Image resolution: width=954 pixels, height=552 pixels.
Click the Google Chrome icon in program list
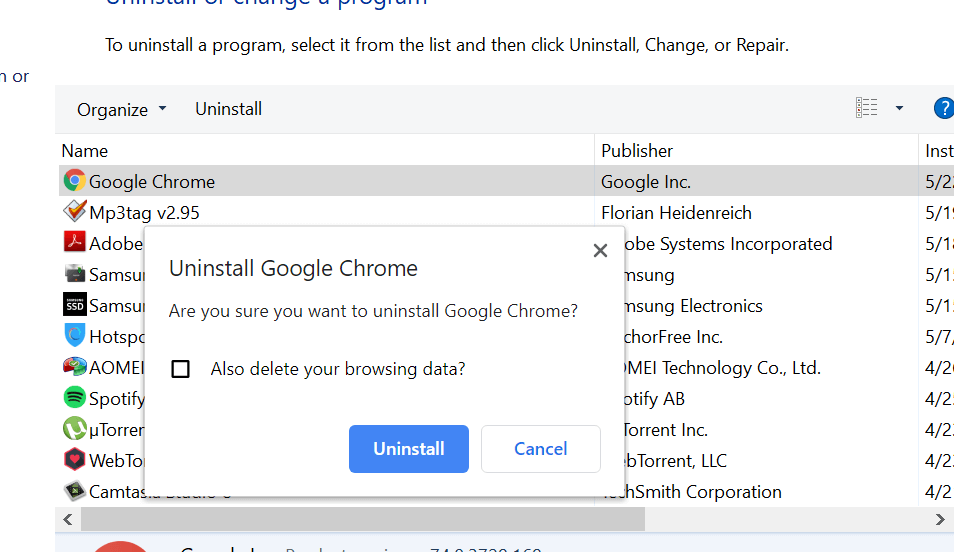[x=74, y=181]
